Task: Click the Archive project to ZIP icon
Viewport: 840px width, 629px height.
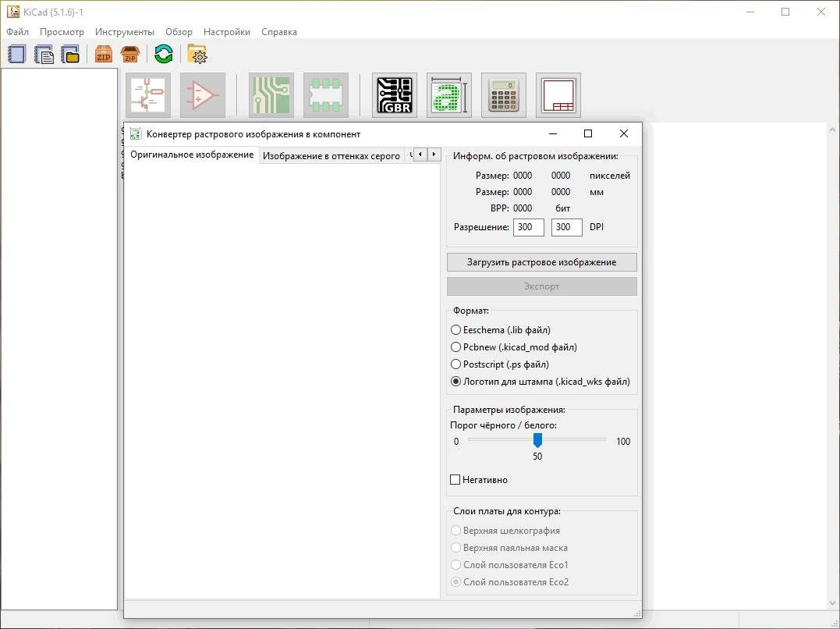Action: pos(104,54)
